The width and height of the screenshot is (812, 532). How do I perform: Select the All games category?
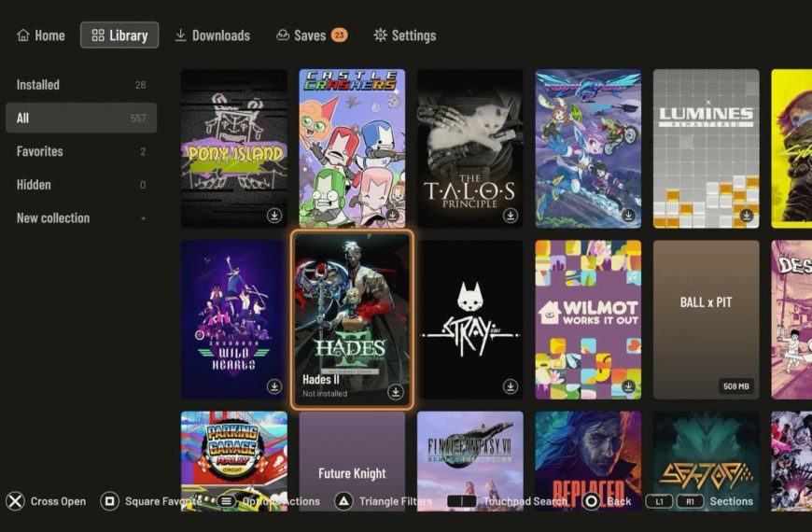click(x=81, y=118)
